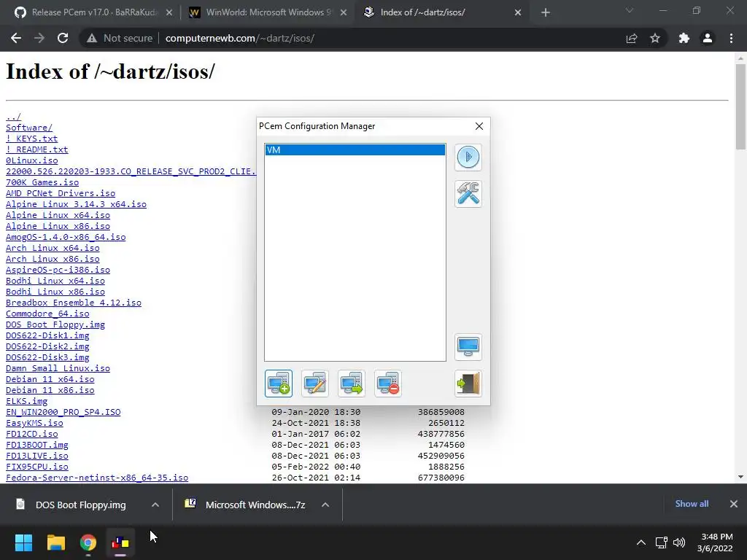Reload the current page
This screenshot has width=747, height=560.
pyautogui.click(x=63, y=38)
